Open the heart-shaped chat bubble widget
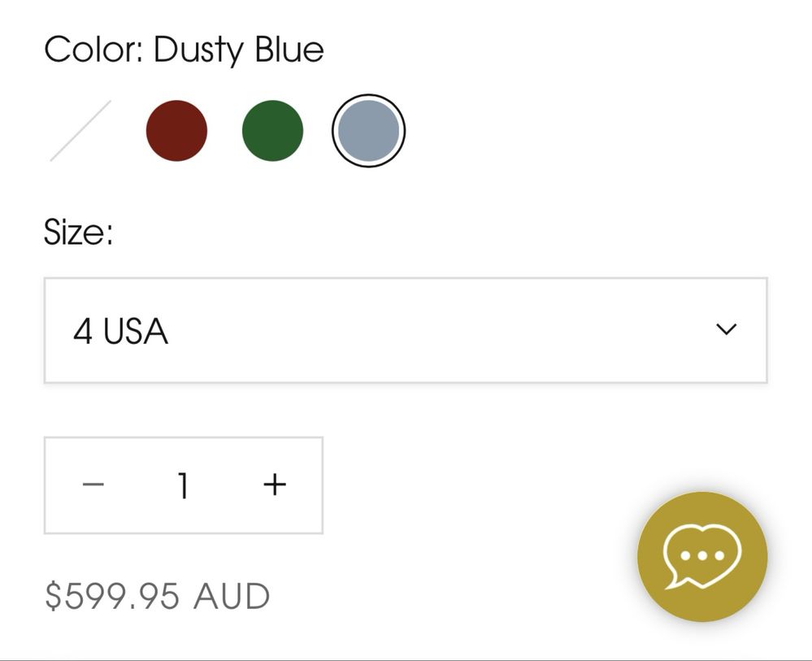812x661 pixels. (x=701, y=556)
